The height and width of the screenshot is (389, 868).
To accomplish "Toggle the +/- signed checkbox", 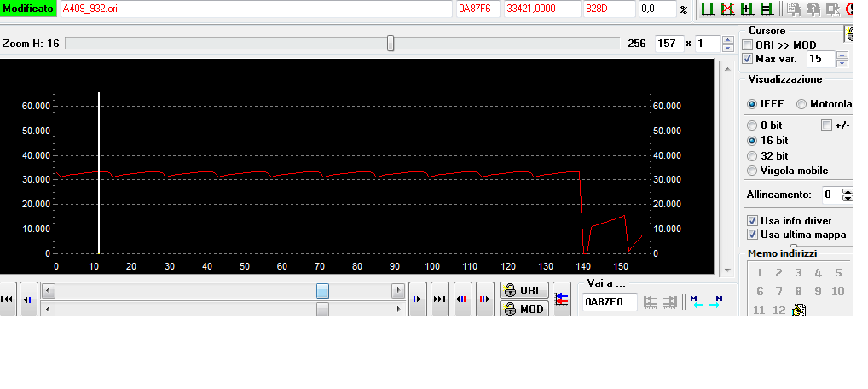I will pyautogui.click(x=826, y=125).
